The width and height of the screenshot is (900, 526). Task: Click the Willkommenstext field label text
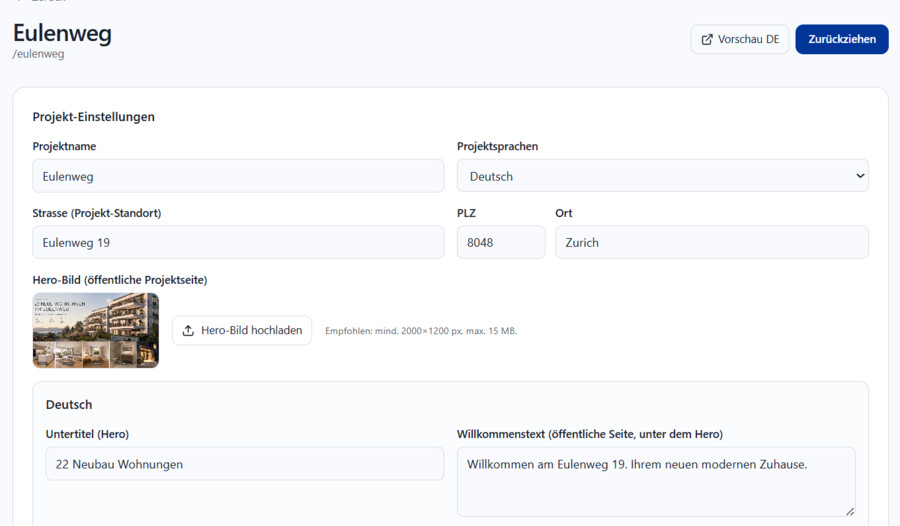[x=589, y=434]
